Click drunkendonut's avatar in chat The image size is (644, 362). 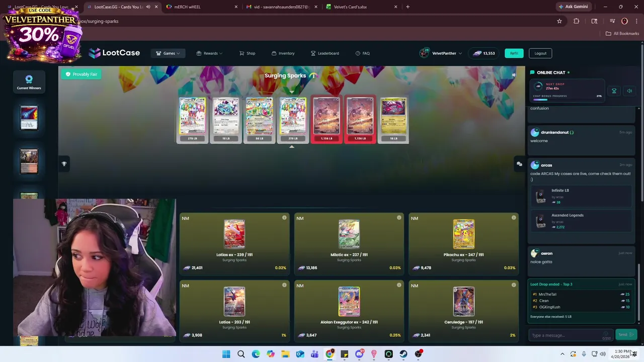534,132
